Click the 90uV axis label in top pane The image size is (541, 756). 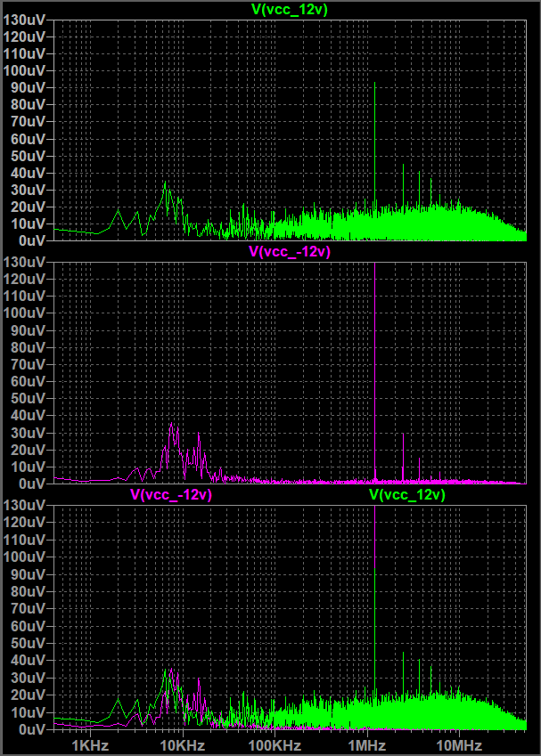click(x=28, y=87)
